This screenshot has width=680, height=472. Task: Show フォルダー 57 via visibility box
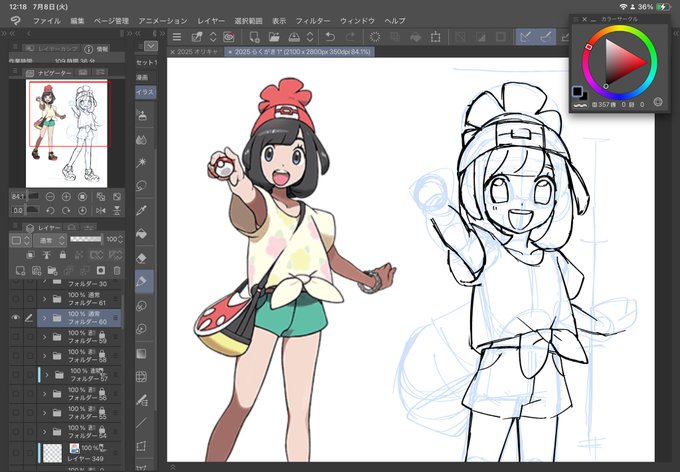[x=16, y=374]
